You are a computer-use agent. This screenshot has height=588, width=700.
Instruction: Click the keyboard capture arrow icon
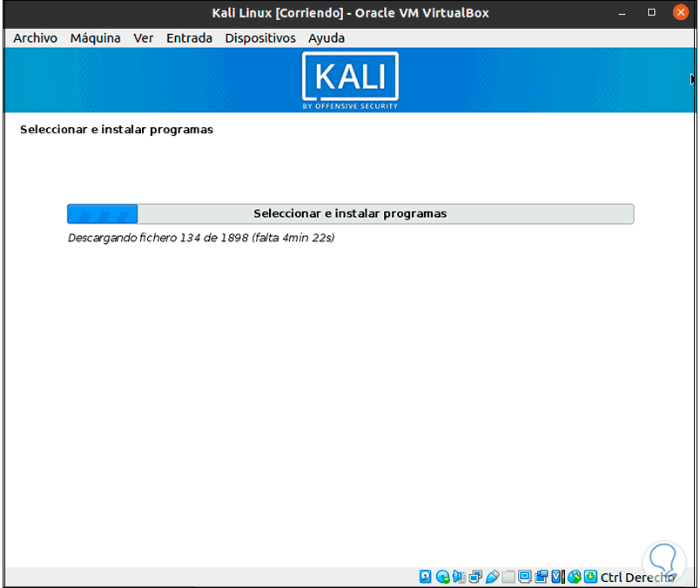pyautogui.click(x=590, y=577)
